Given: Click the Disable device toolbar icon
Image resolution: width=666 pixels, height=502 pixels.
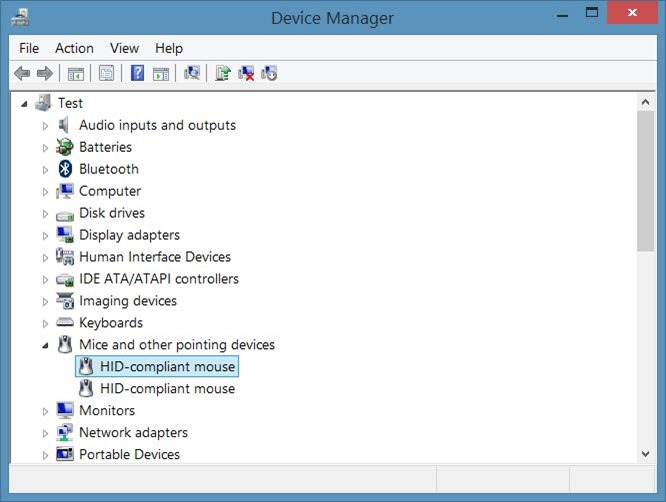Looking at the screenshot, I should point(268,73).
